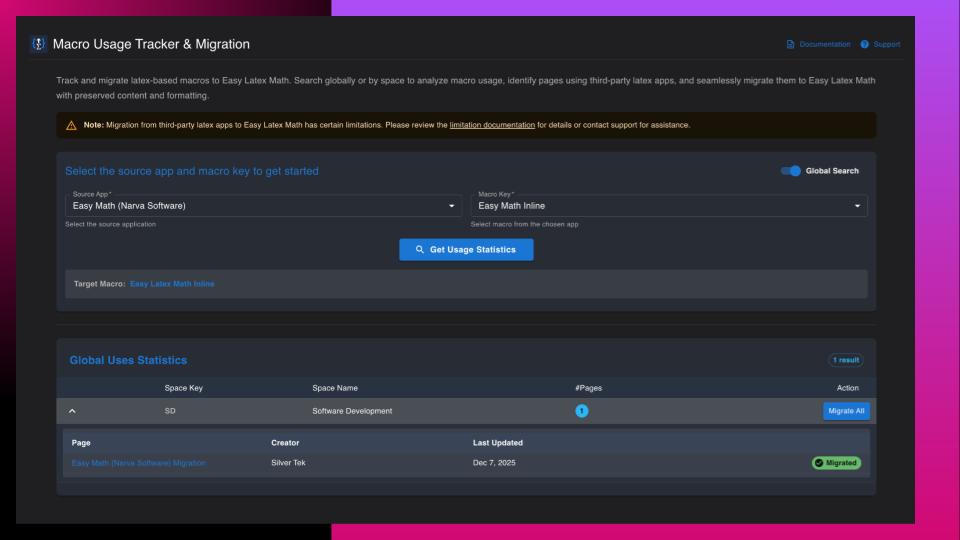Click the Space Name column header
960x540 pixels.
pyautogui.click(x=335, y=388)
